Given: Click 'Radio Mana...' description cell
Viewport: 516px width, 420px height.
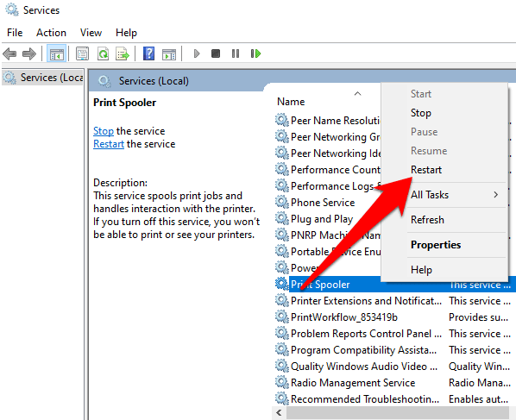Looking at the screenshot, I should click(480, 383).
